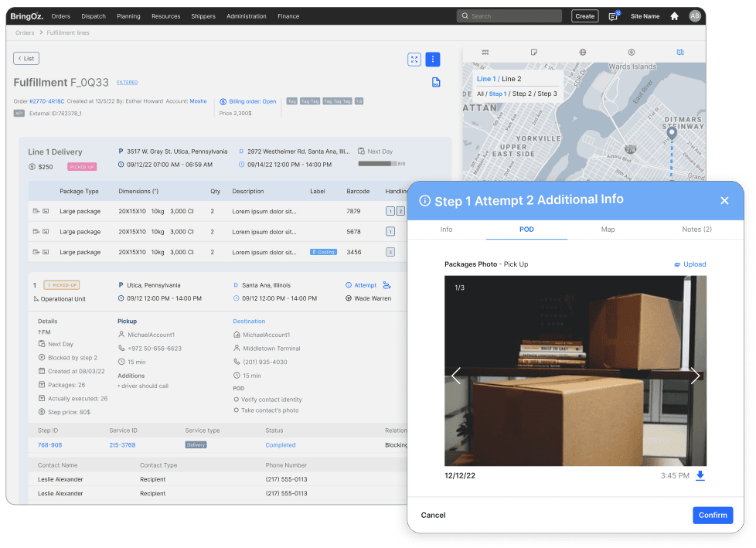Select the map view icon
This screenshot has width=756, height=548.
coord(679,52)
